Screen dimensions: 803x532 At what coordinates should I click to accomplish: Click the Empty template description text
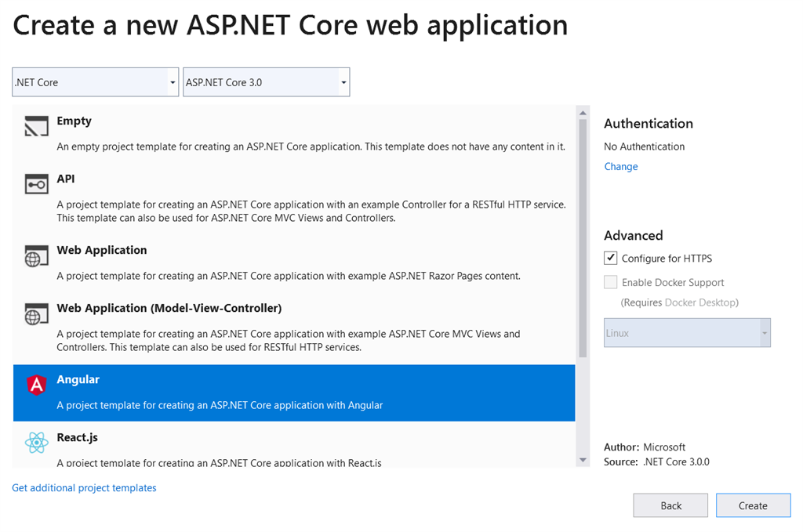tap(311, 147)
